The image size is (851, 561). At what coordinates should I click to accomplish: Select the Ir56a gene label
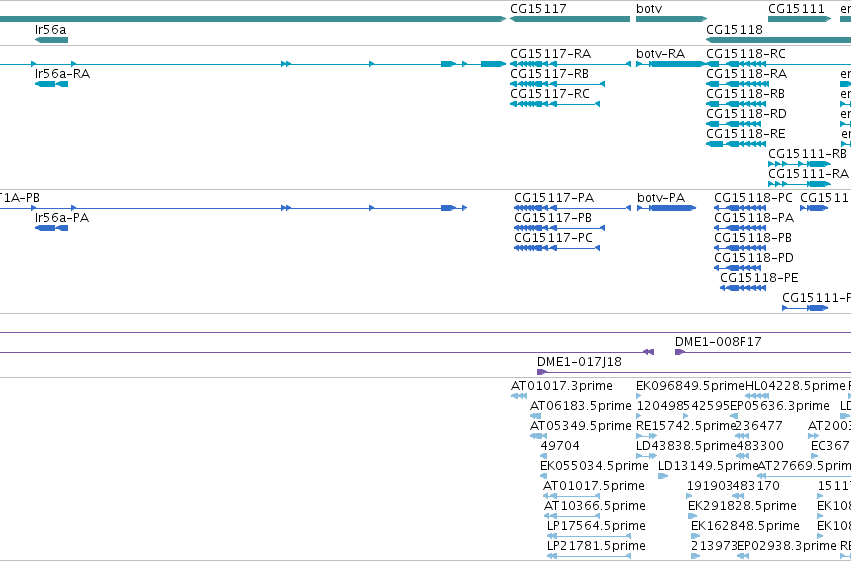(x=50, y=29)
